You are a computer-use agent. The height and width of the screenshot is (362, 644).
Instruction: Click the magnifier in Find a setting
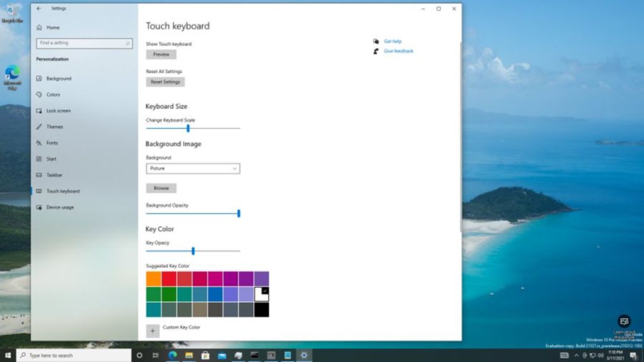[x=128, y=43]
